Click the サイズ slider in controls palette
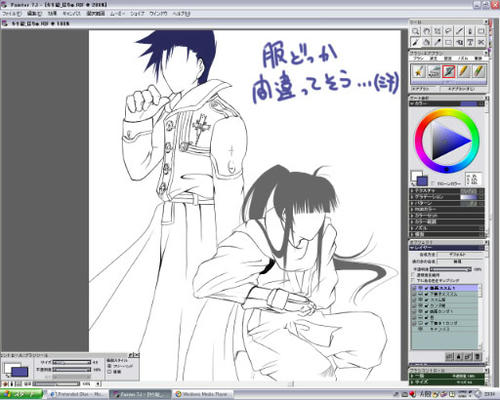The width and height of the screenshot is (500, 400). 72,362
